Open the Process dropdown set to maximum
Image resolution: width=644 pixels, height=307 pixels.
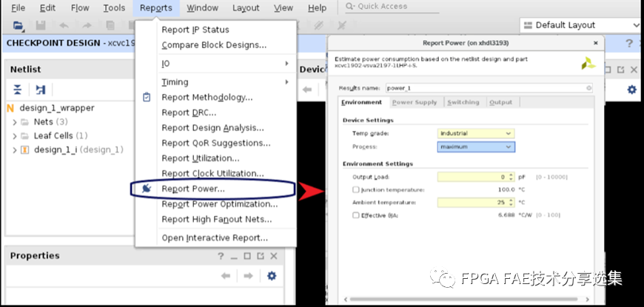pos(475,146)
